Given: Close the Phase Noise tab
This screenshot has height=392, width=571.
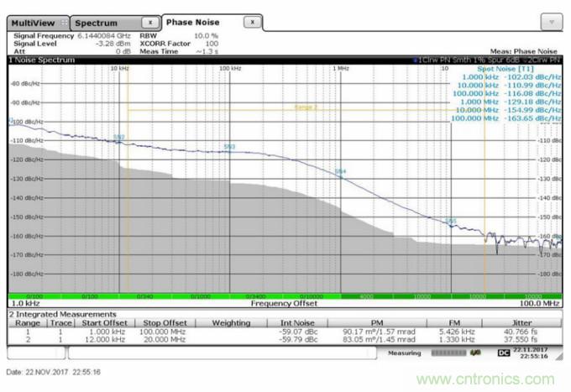Looking at the screenshot, I should 253,22.
